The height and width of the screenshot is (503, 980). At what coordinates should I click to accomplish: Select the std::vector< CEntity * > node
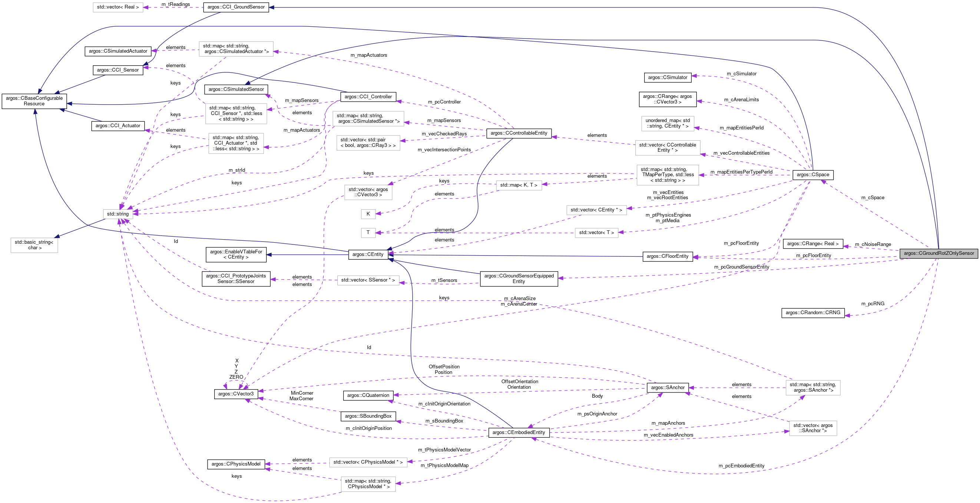[x=596, y=210]
